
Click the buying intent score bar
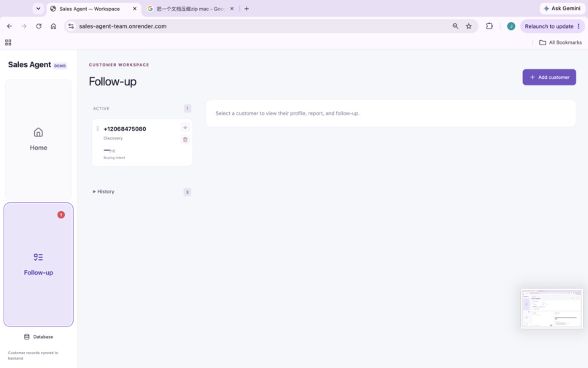pyautogui.click(x=107, y=150)
